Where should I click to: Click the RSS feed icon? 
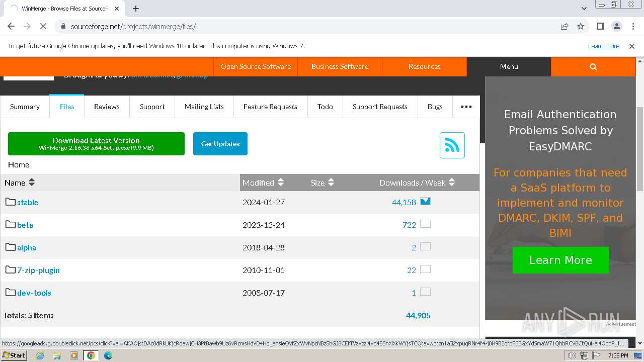pos(452,145)
